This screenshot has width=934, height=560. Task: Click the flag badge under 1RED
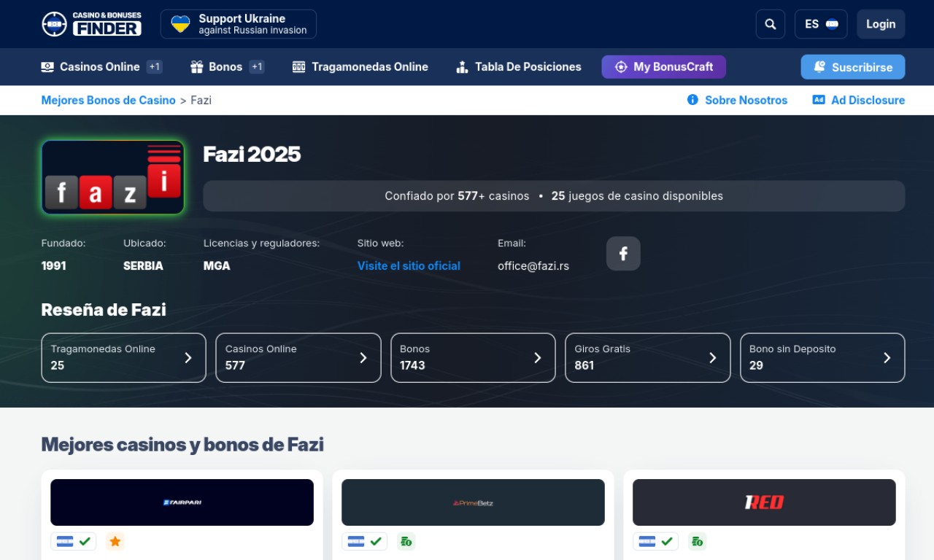tap(656, 542)
